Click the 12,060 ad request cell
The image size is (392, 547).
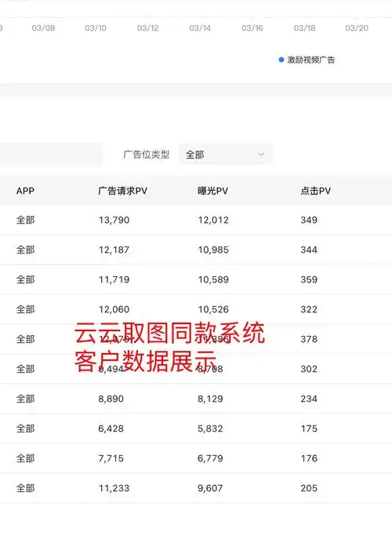114,309
